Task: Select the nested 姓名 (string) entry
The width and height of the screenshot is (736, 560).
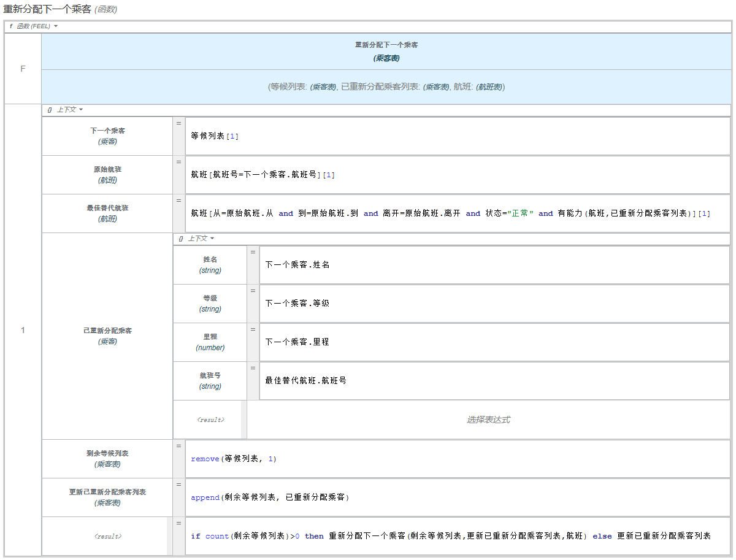Action: click(210, 265)
